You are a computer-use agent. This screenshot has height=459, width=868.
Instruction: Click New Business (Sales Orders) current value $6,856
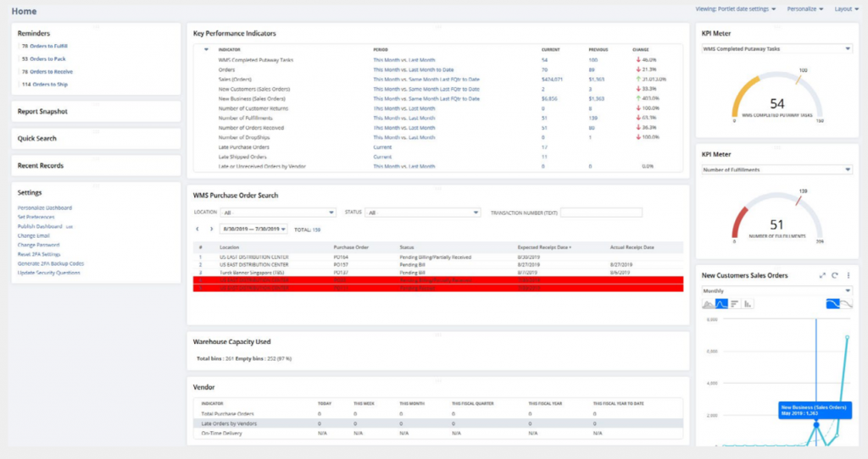click(x=549, y=98)
